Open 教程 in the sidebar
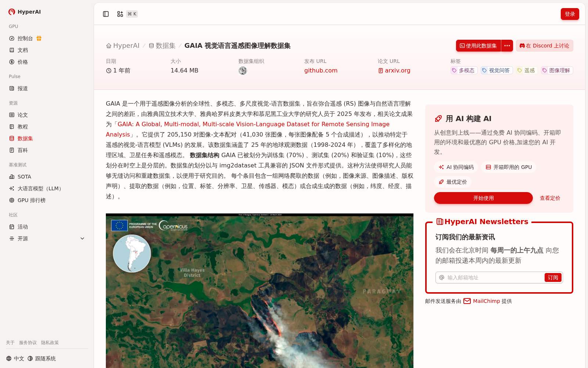Screen dimensions: 588x368 pos(47,127)
